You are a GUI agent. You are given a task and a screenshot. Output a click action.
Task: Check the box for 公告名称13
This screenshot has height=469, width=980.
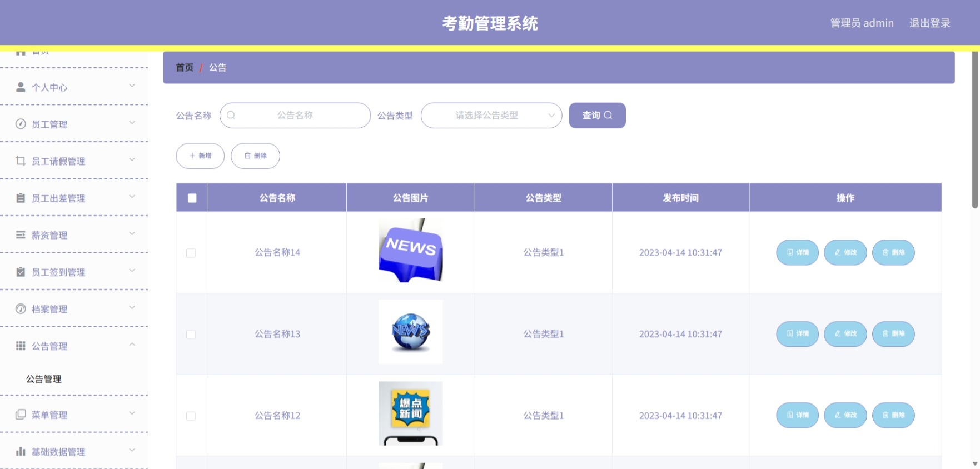coord(191,335)
